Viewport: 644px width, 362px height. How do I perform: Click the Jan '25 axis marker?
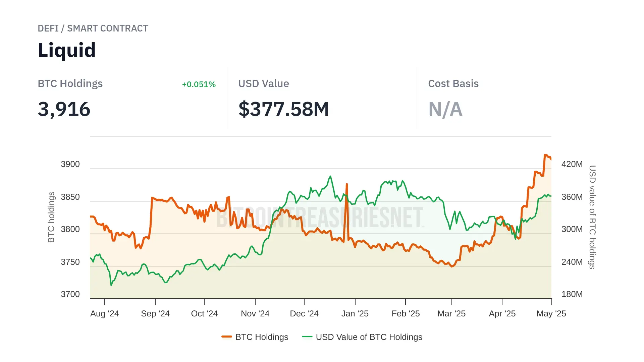pos(355,314)
